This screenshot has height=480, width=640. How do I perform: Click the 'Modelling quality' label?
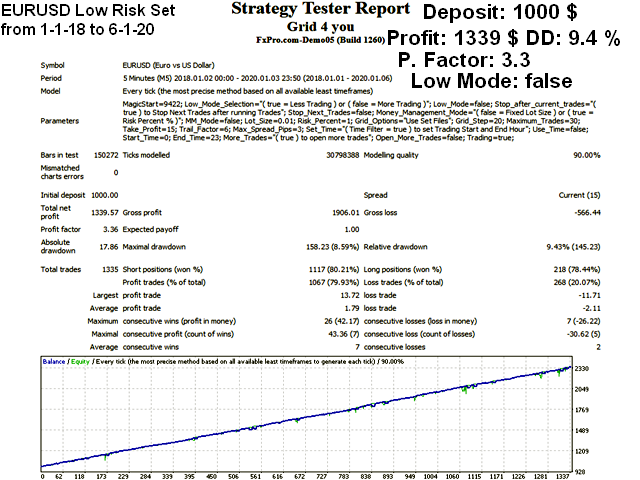[391, 155]
